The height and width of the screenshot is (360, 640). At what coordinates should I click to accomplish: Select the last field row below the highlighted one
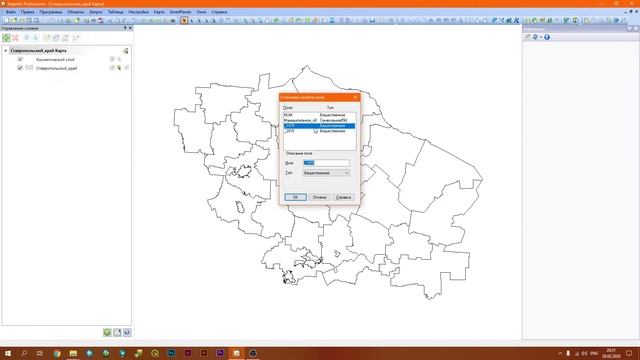319,131
